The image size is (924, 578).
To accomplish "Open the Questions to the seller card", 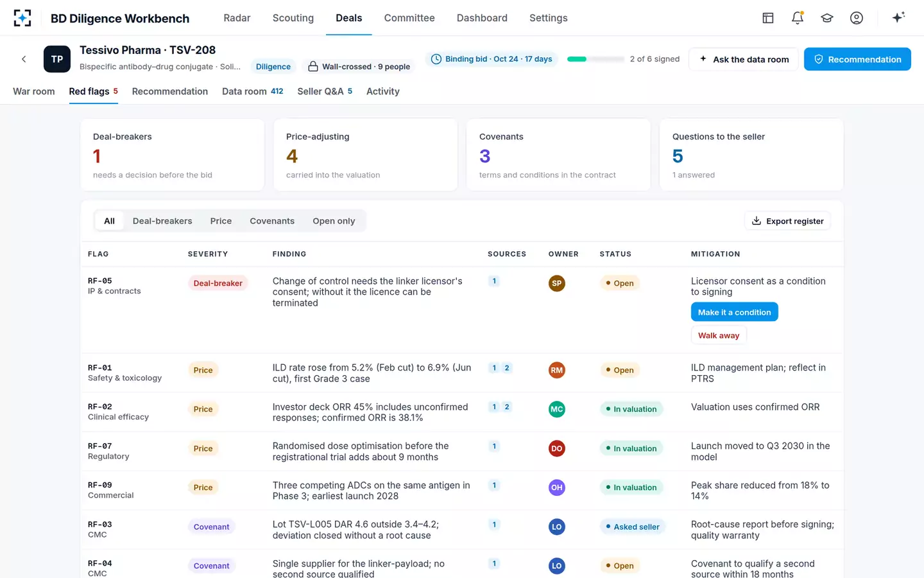I will pos(752,155).
